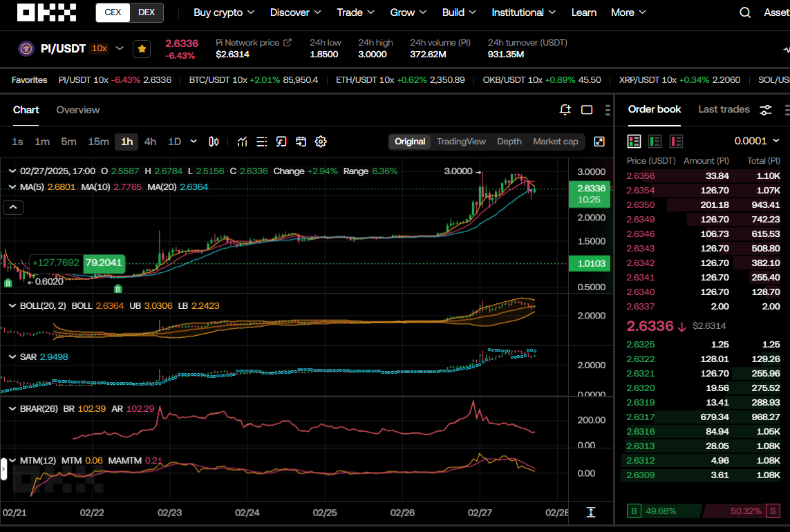This screenshot has height=532, width=790.
Task: Select TradingView chart view
Action: [461, 142]
